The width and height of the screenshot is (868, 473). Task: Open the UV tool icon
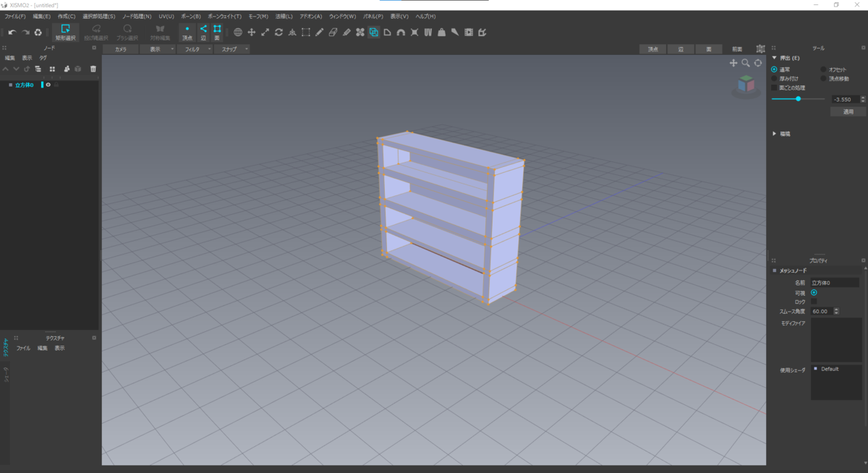pyautogui.click(x=428, y=32)
